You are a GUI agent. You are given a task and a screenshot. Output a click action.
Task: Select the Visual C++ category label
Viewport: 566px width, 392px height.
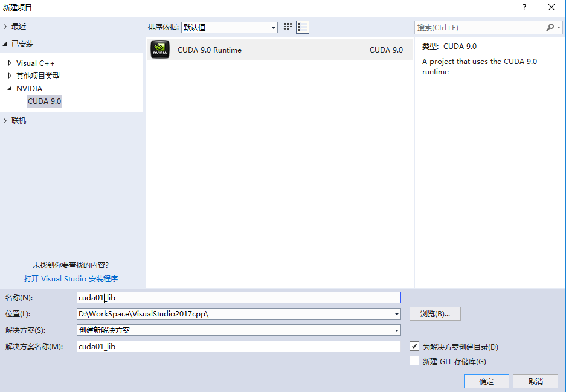(36, 63)
